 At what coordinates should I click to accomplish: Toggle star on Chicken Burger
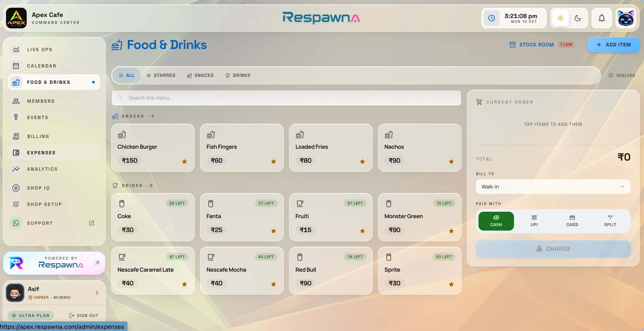[x=184, y=161]
